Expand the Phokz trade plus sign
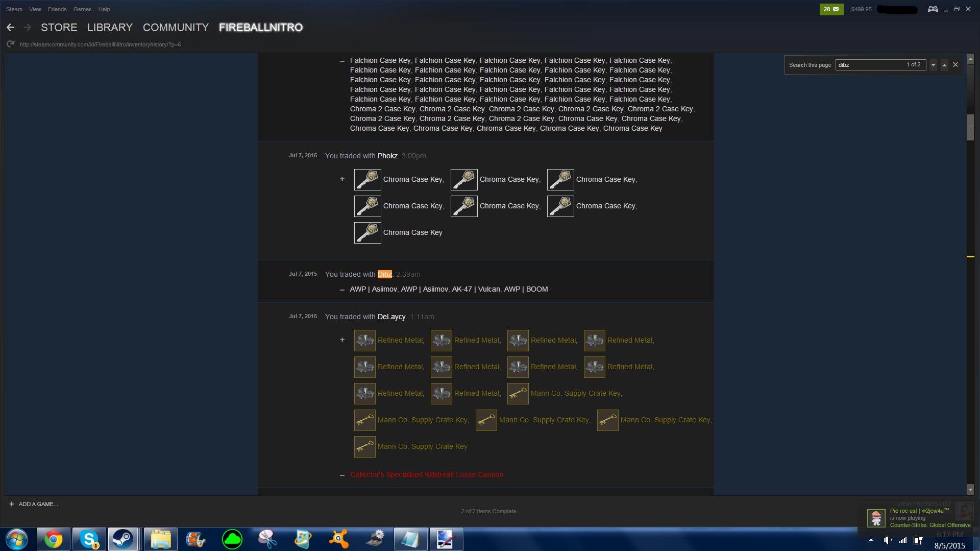The width and height of the screenshot is (980, 551). pyautogui.click(x=342, y=179)
